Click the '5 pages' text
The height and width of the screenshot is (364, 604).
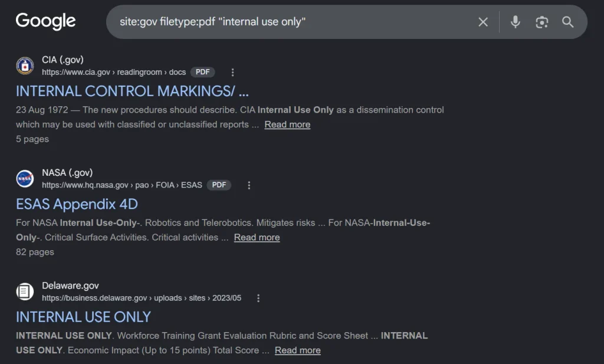coord(32,139)
